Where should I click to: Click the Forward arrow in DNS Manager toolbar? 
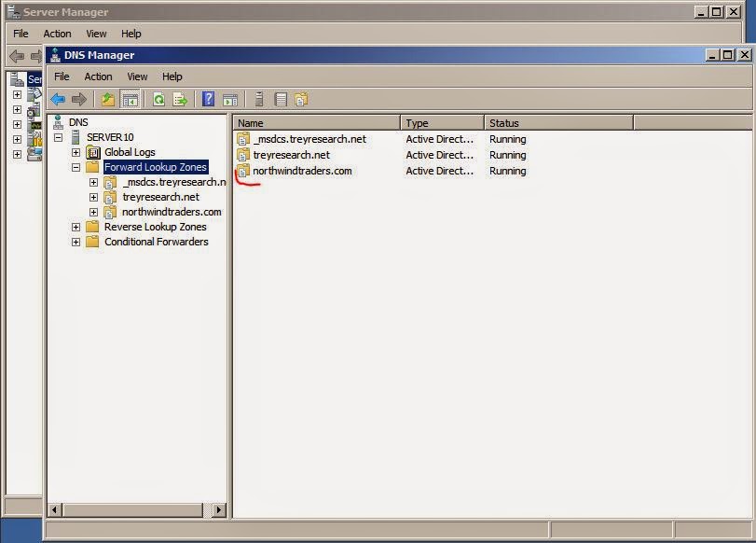pos(78,100)
